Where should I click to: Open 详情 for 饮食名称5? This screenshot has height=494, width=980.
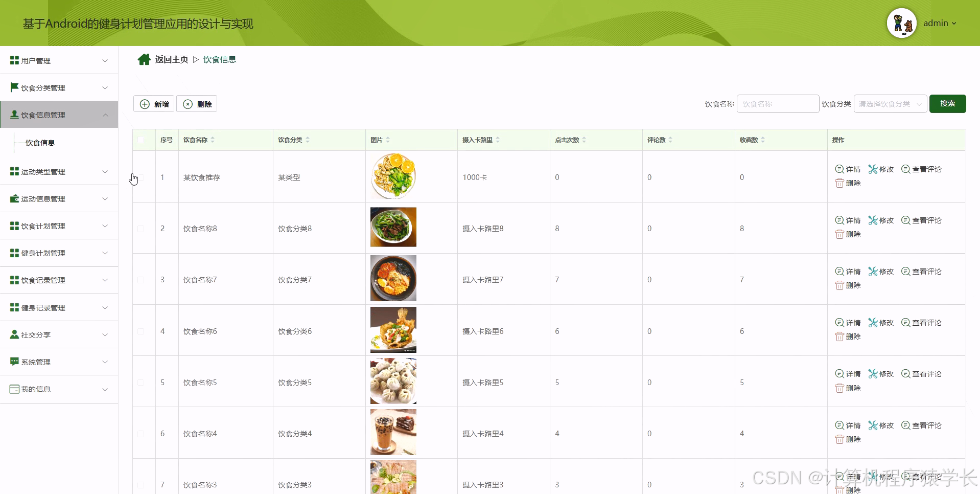coord(848,374)
